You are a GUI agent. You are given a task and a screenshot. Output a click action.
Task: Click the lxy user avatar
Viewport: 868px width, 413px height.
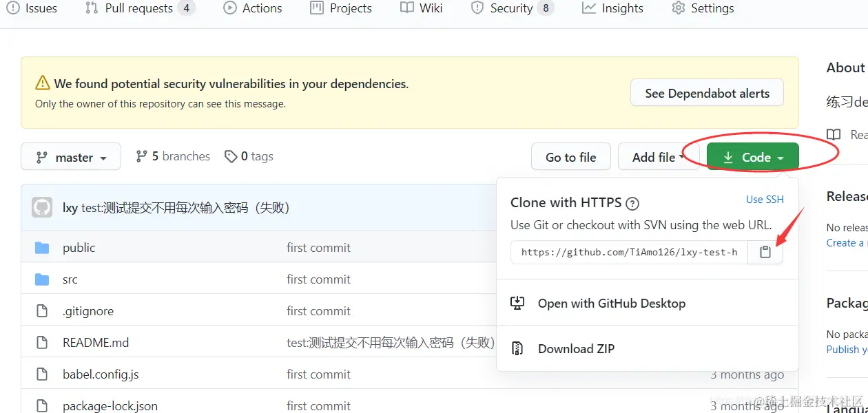[42, 207]
